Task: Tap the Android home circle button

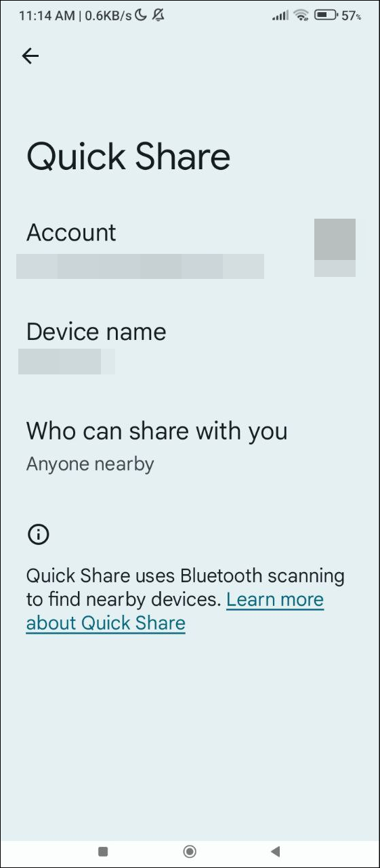Action: coord(190,851)
